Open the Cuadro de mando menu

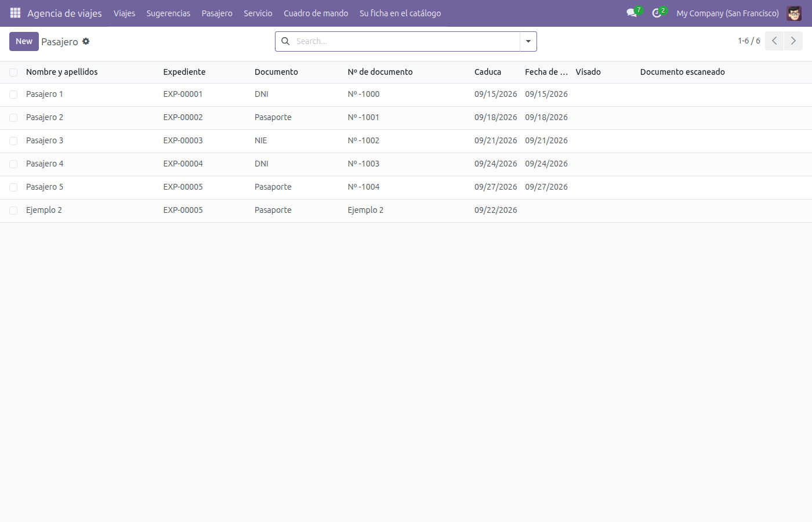316,13
